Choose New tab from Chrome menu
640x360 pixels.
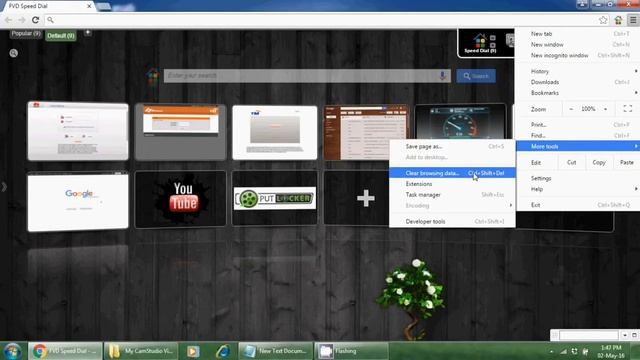coord(578,34)
